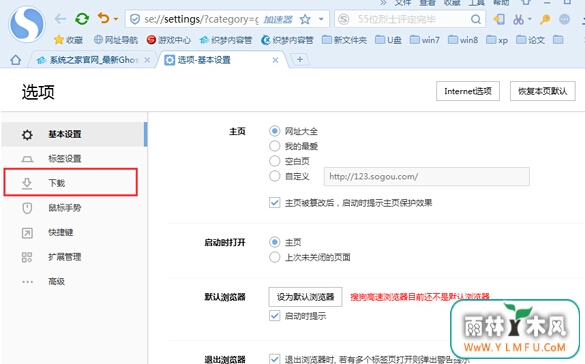Click the round chat face toolbar icon
This screenshot has height=364, width=585.
coord(564,19)
